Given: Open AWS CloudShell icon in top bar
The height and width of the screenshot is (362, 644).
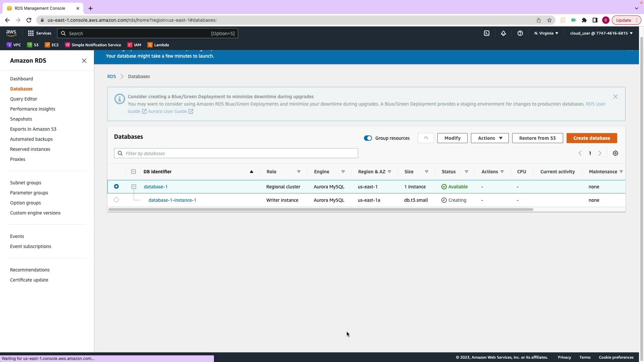Looking at the screenshot, I should [486, 33].
